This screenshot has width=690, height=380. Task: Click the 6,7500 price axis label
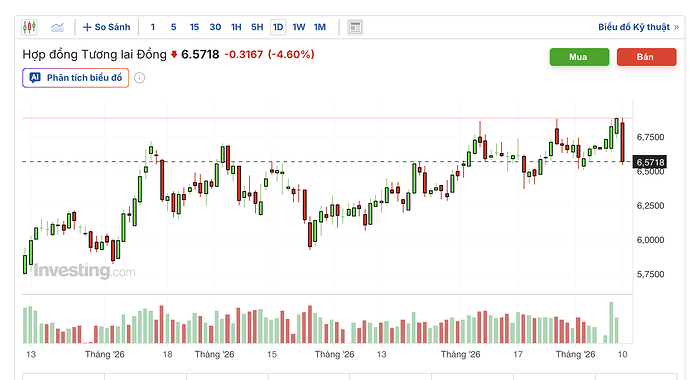[650, 137]
